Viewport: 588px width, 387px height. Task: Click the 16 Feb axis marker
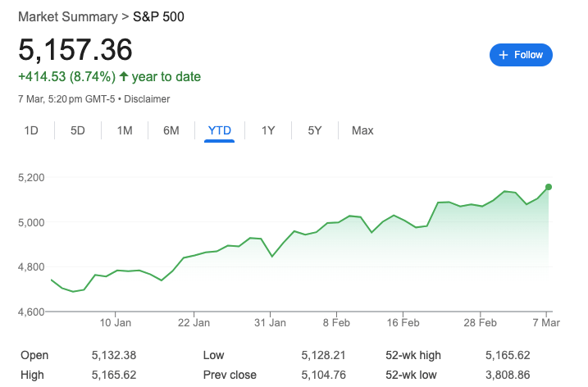coord(403,322)
